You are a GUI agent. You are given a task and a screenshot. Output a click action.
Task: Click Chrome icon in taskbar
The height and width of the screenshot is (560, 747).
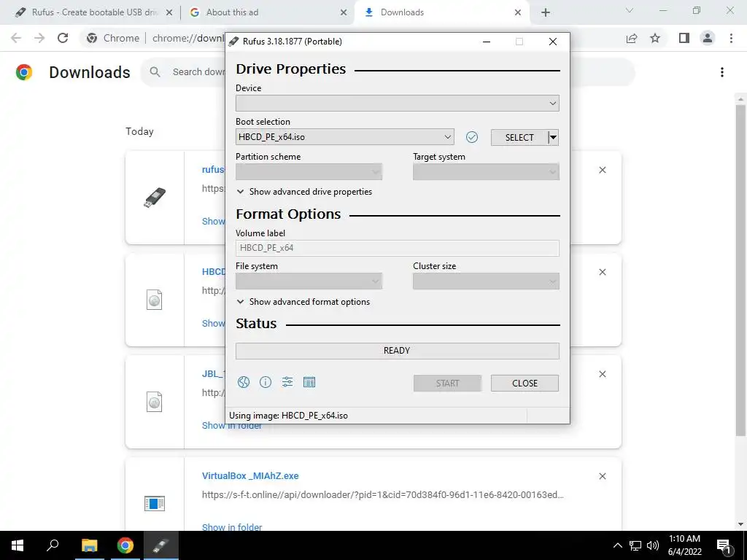coord(125,545)
